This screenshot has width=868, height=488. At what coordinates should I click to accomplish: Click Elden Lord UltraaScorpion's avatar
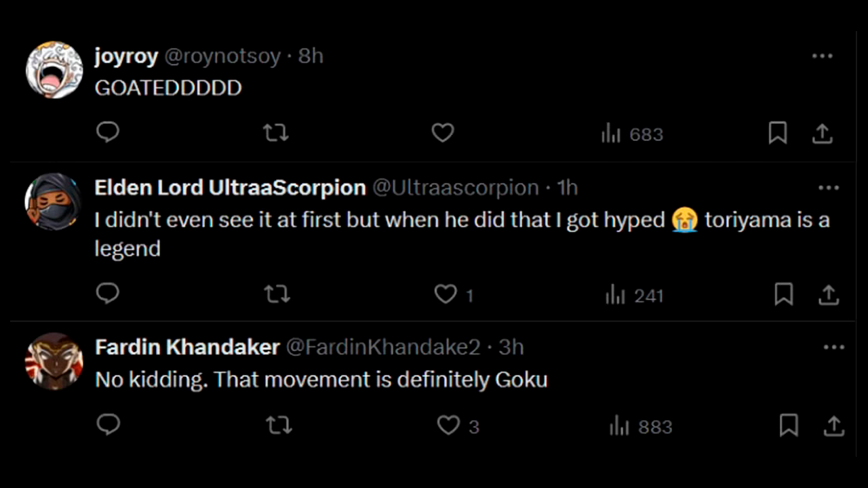click(53, 202)
